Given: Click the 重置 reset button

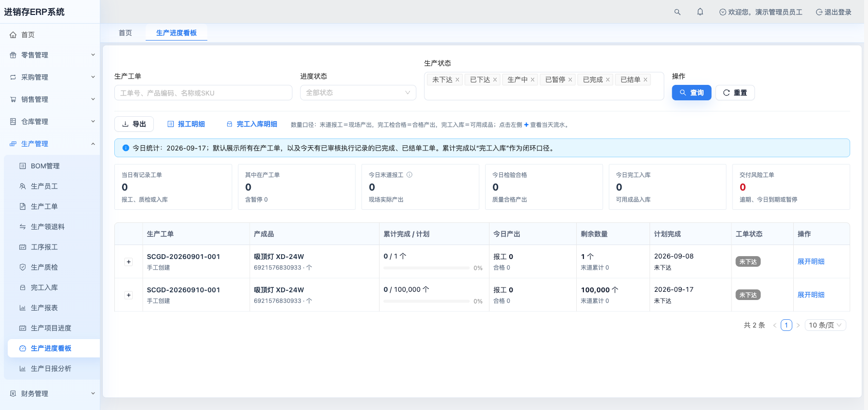Looking at the screenshot, I should click(735, 93).
